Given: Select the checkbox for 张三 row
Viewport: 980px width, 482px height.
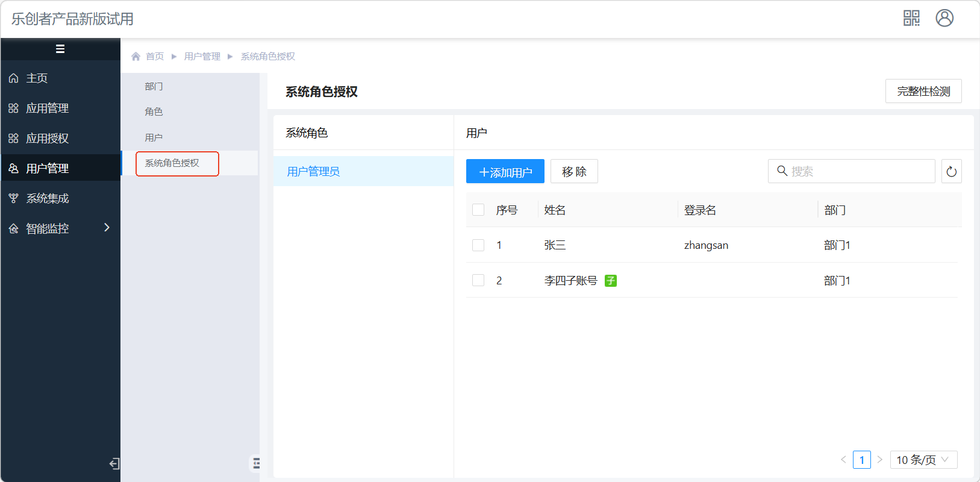Looking at the screenshot, I should pyautogui.click(x=478, y=245).
